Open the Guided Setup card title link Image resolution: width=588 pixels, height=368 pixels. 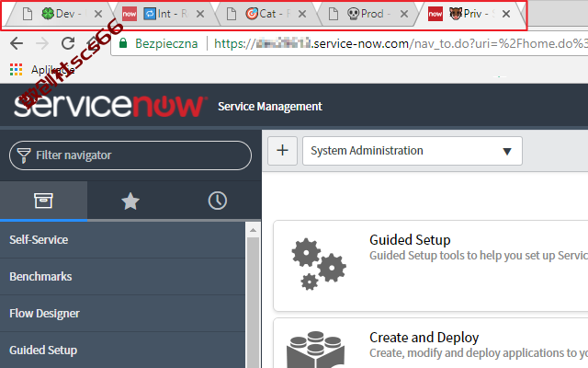(x=410, y=240)
